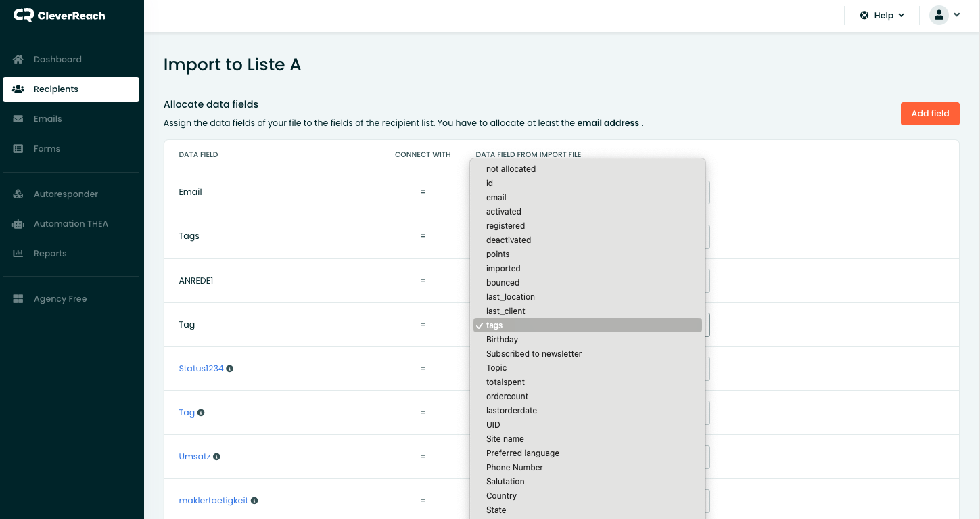Select the Recipients sidebar icon
This screenshot has height=519, width=980.
tap(18, 89)
